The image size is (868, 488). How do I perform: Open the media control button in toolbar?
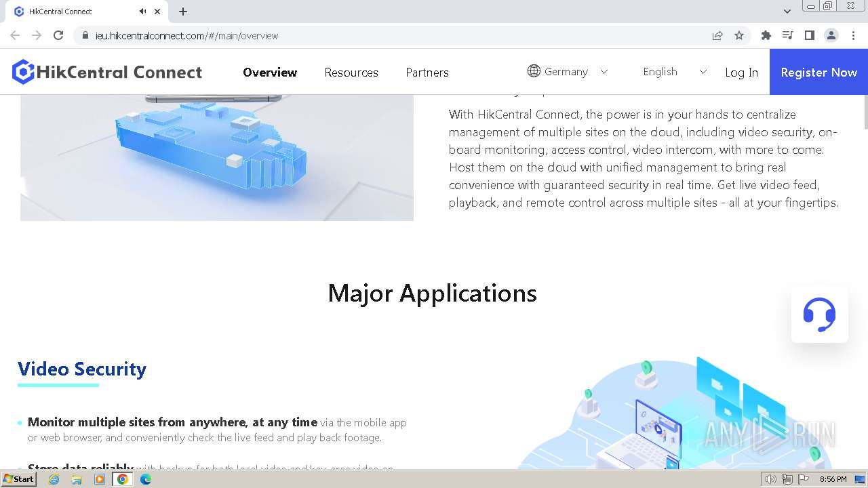[787, 35]
